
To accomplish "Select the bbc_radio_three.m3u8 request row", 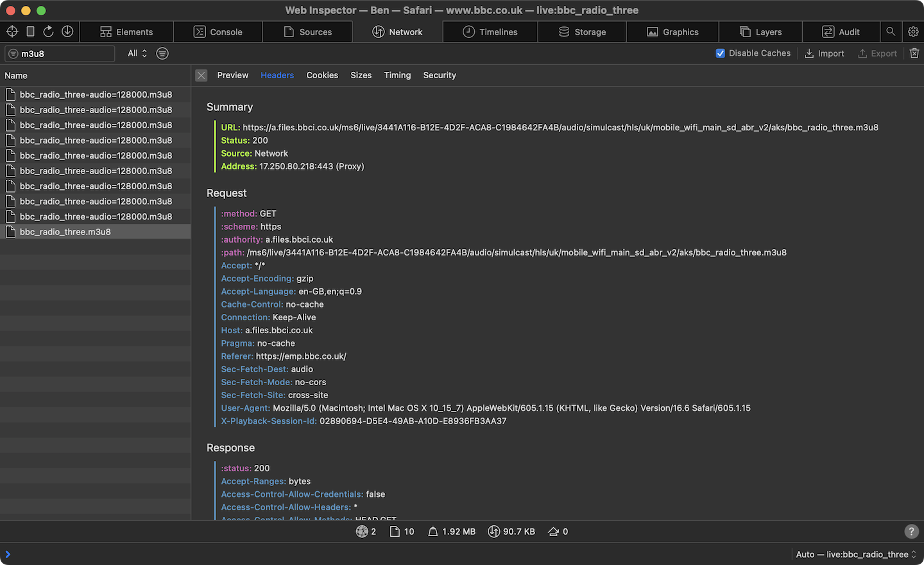I will (95, 232).
